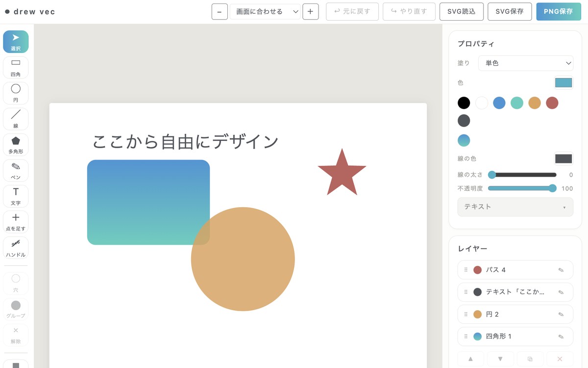Edit name of 四角形 1 layer
Screen dimensions: 588x368
[x=561, y=337]
